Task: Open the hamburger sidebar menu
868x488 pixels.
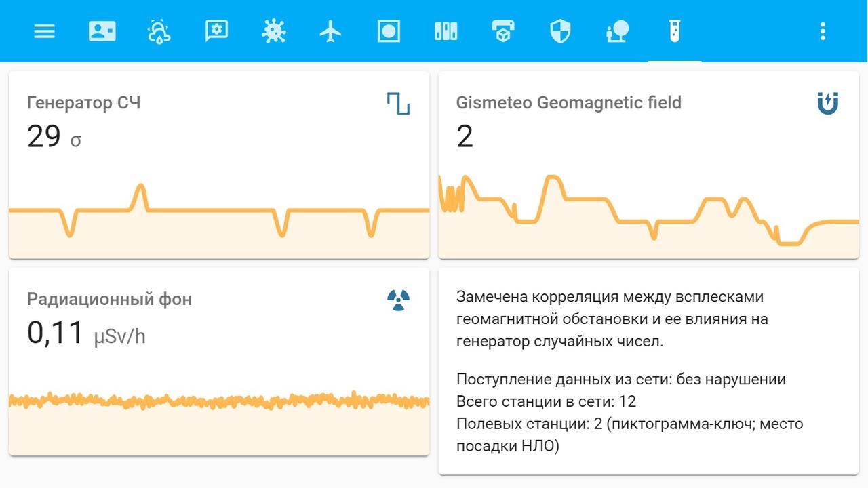Action: [44, 31]
